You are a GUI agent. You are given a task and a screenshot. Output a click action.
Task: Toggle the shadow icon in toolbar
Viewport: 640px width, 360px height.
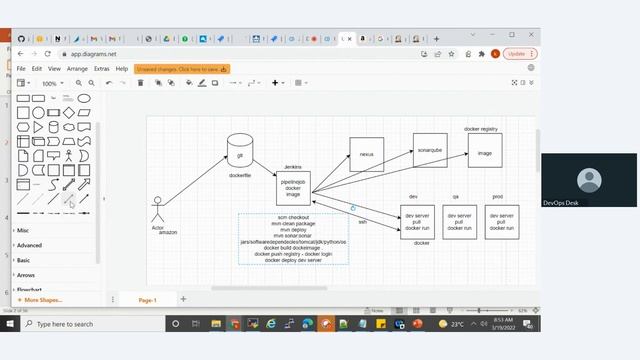point(215,83)
